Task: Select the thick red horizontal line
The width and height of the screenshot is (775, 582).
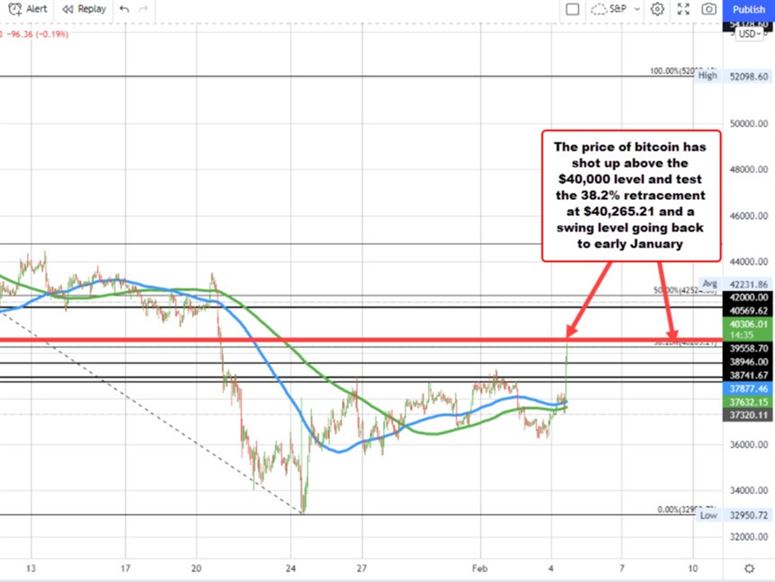Action: [300, 341]
